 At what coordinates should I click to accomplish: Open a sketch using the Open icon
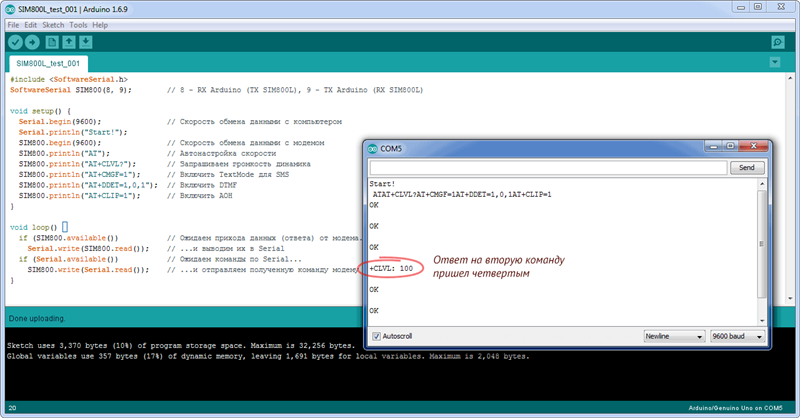[68, 42]
